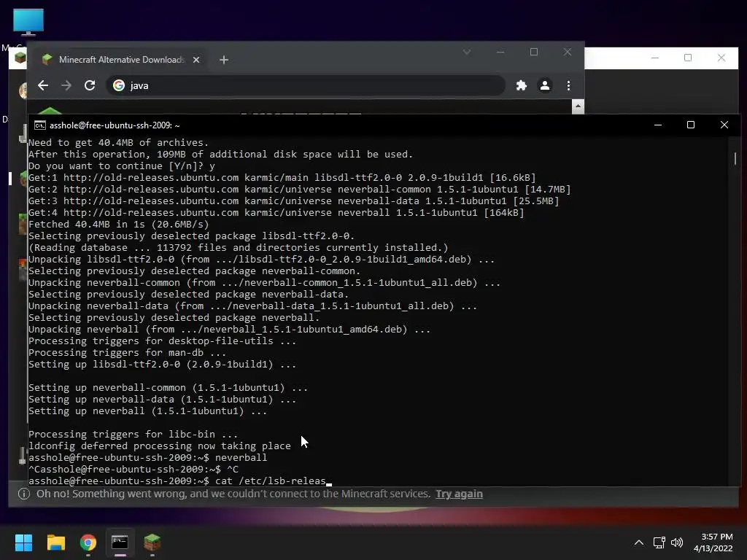Click the Google icon in address bar
747x560 pixels.
tap(119, 85)
